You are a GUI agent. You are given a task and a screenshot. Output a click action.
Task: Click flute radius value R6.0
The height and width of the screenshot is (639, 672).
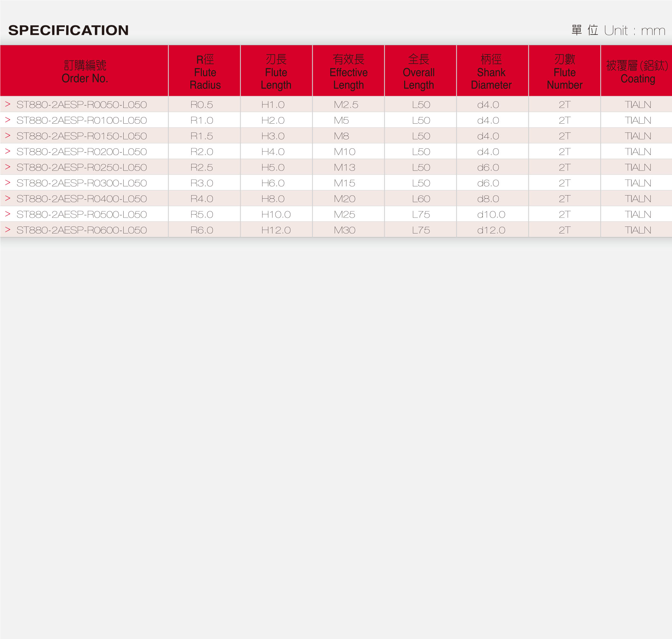click(201, 230)
